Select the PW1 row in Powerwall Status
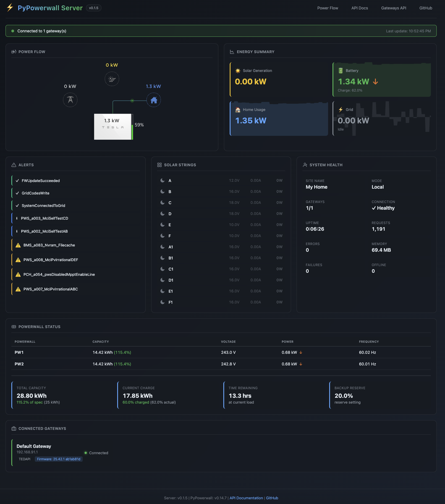 [x=221, y=352]
